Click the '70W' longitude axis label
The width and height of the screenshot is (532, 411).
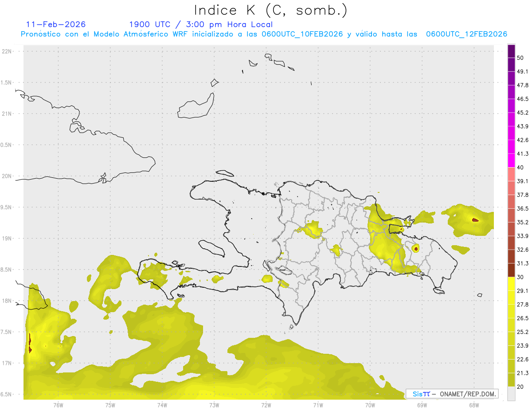point(370,405)
